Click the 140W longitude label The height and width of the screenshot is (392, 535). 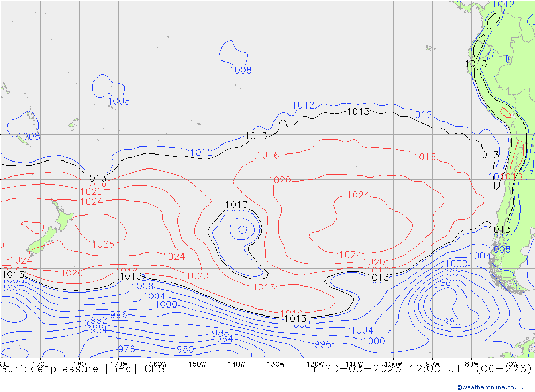[x=236, y=364]
